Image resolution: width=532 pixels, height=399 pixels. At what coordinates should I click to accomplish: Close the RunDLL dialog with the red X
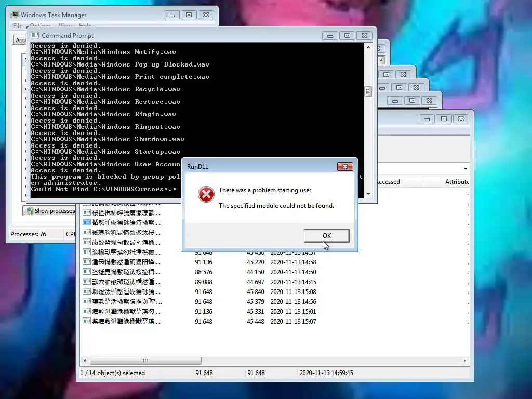pyautogui.click(x=345, y=167)
